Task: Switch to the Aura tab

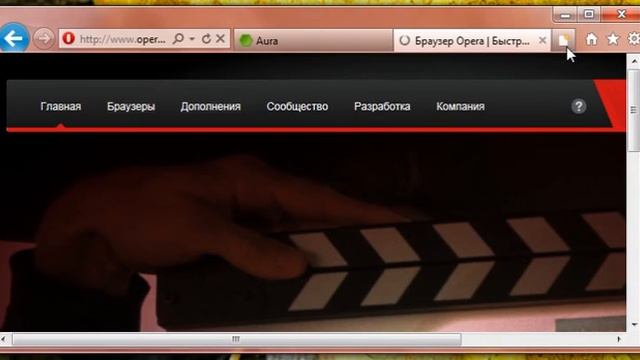Action: (x=313, y=40)
